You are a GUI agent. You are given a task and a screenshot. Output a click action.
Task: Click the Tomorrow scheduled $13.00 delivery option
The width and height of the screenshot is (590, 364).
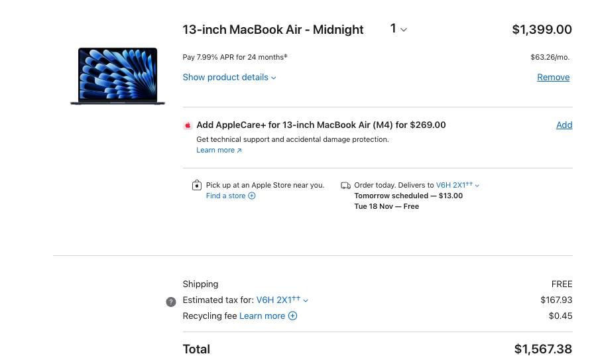pyautogui.click(x=408, y=196)
